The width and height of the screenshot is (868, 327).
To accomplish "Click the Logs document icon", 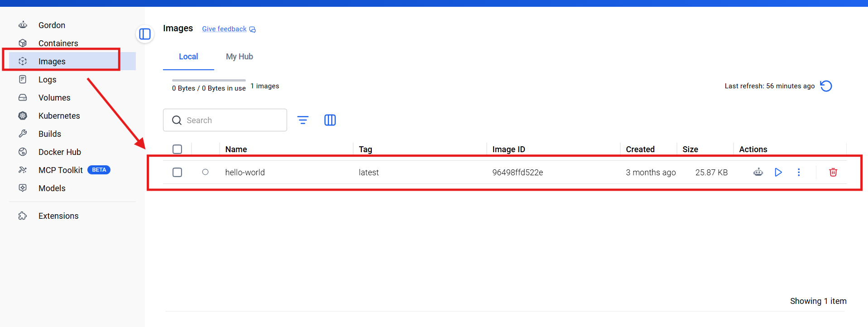I will point(23,79).
